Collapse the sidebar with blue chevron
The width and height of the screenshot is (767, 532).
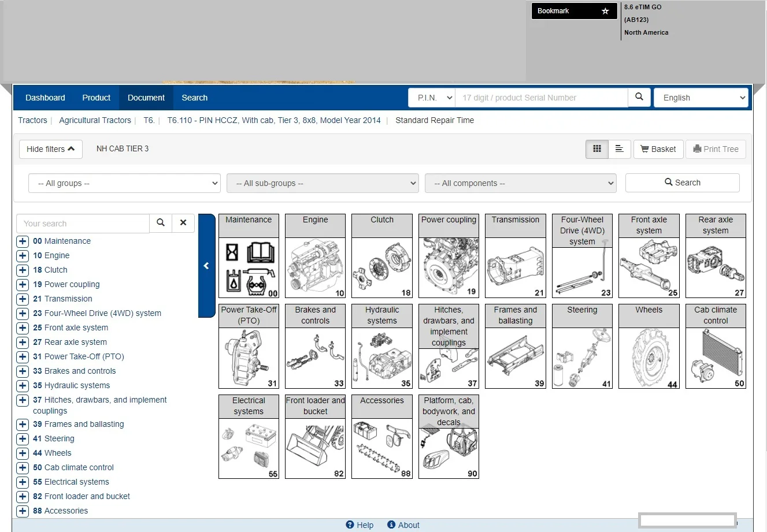point(206,266)
